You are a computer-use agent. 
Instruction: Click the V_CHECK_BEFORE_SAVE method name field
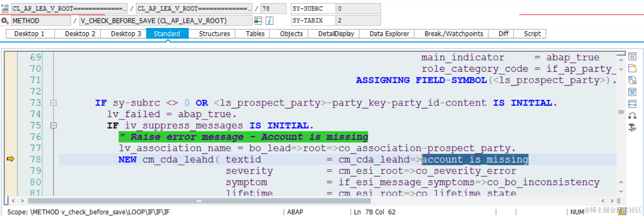166,21
